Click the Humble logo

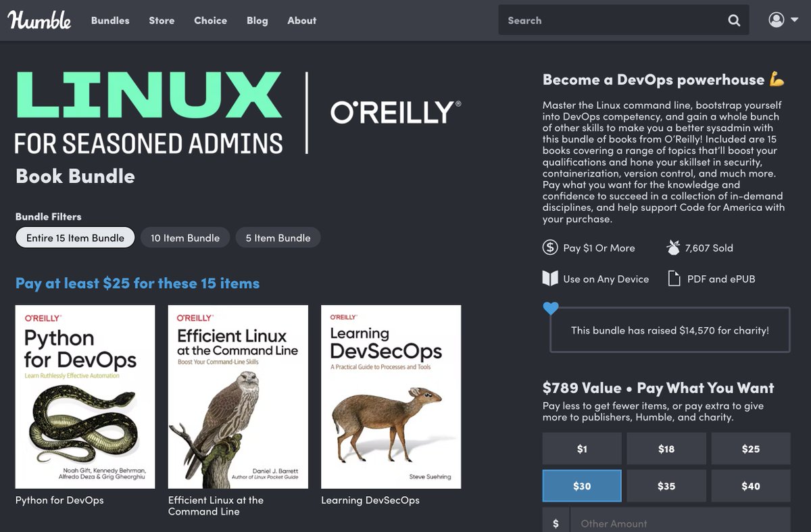39,20
